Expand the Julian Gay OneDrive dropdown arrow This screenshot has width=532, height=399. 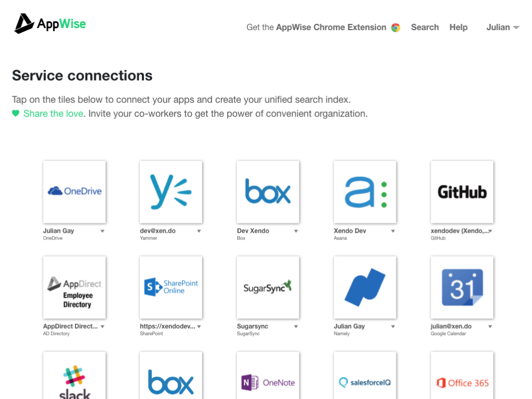tap(102, 231)
